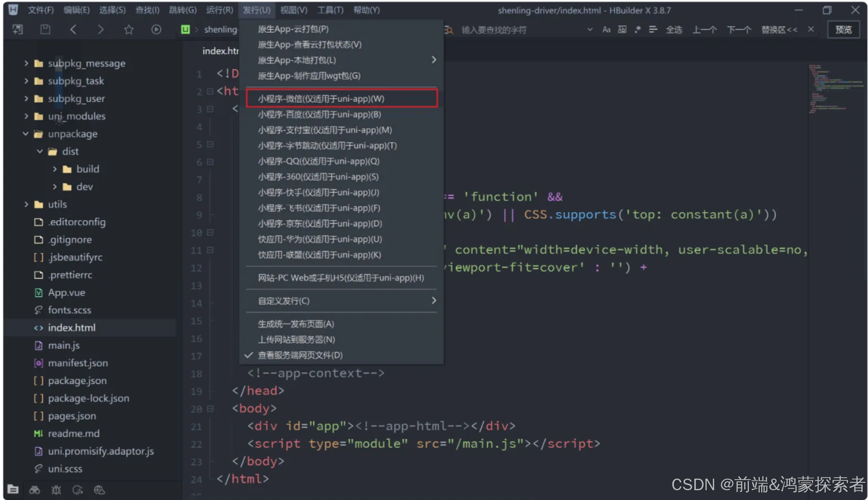Click the uni.scss file icon

[39, 469]
